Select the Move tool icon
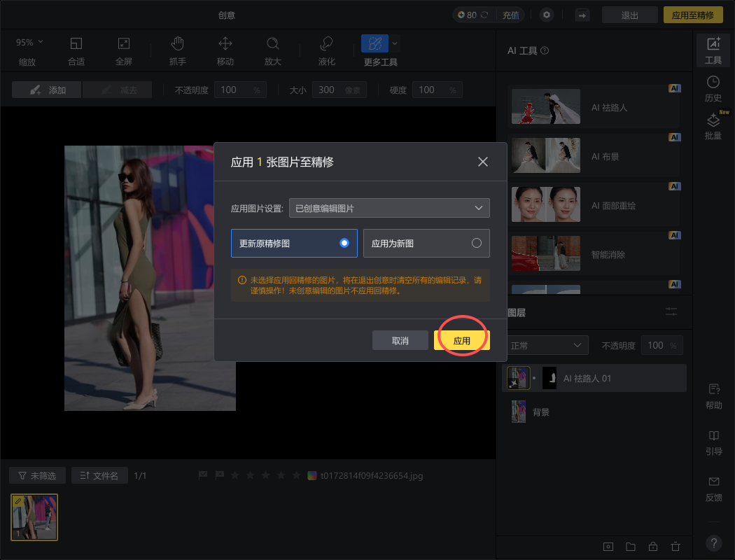This screenshot has height=560, width=735. pos(225,45)
